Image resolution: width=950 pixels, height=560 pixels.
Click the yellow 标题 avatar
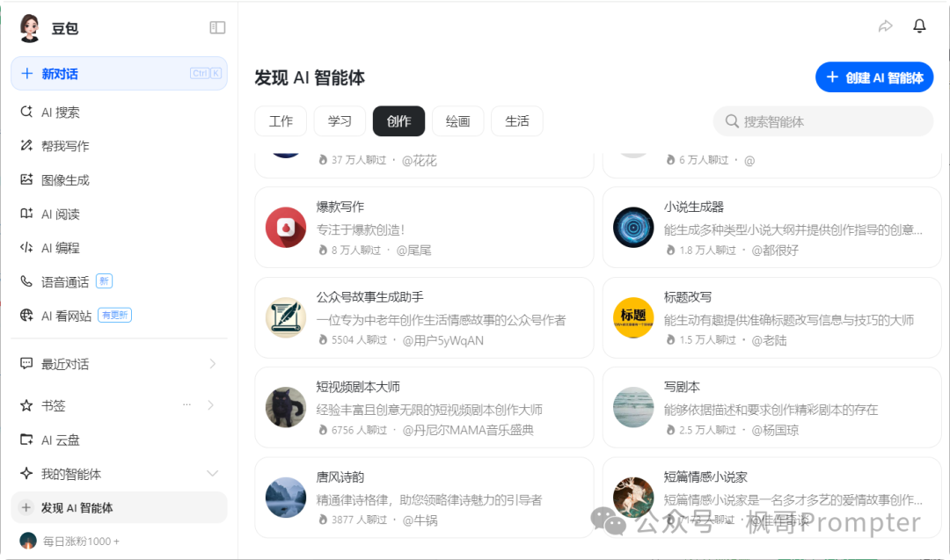pyautogui.click(x=633, y=318)
